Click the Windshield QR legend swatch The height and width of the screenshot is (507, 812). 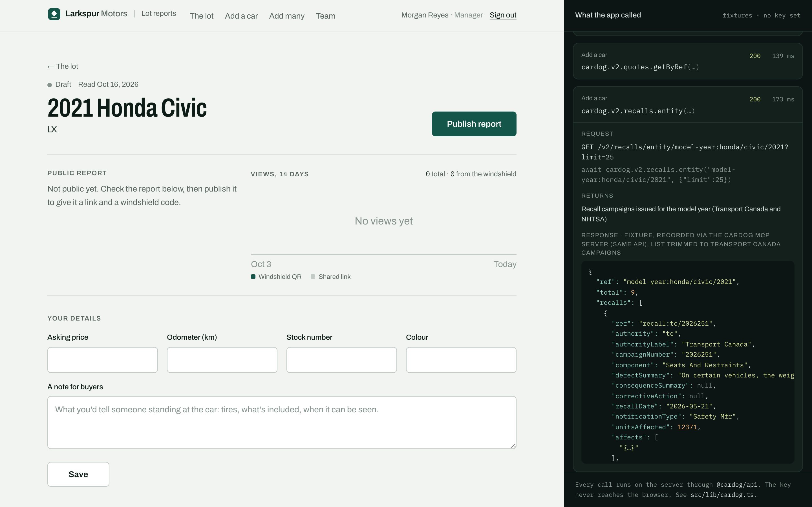point(253,277)
